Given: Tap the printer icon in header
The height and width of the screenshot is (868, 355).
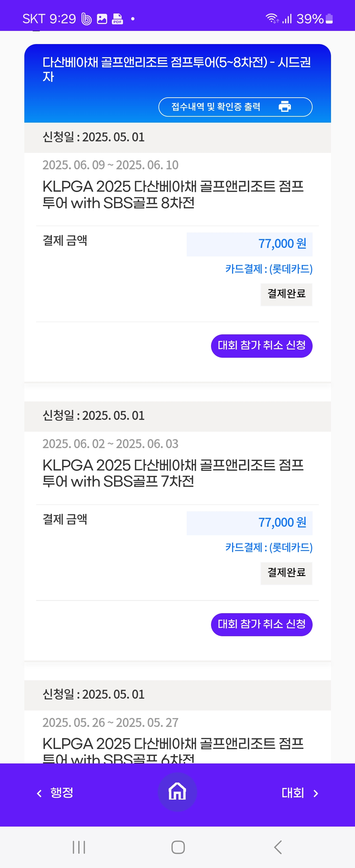Looking at the screenshot, I should (x=285, y=107).
